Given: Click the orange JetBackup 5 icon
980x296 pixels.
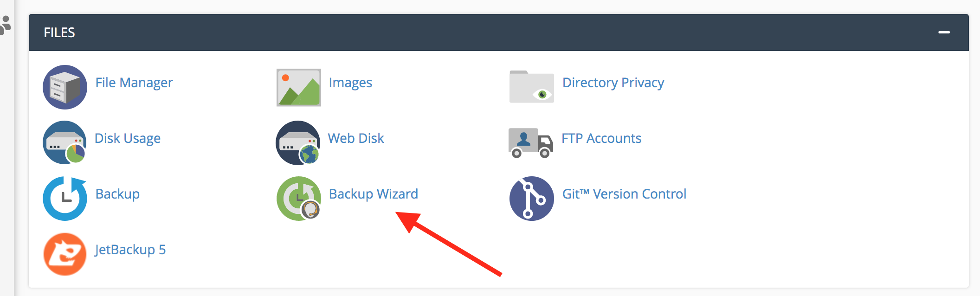Looking at the screenshot, I should click(x=65, y=254).
